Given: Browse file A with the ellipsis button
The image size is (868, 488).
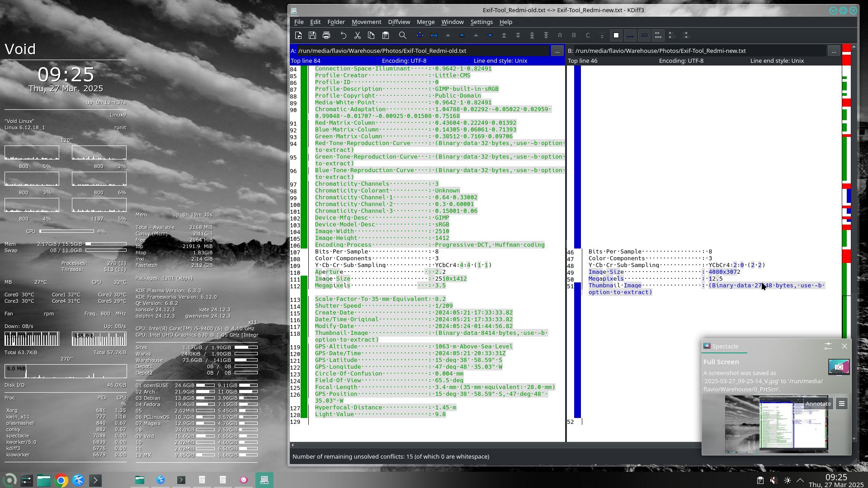Looking at the screenshot, I should [x=557, y=51].
